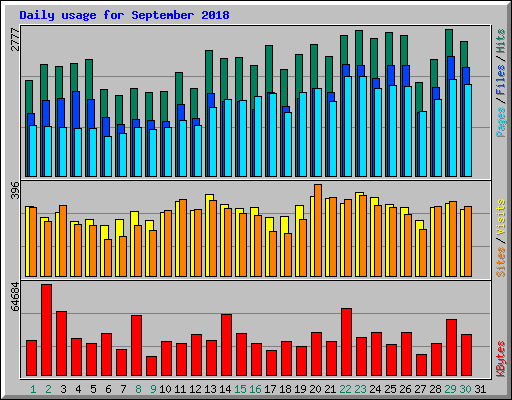The height and width of the screenshot is (400, 512).
Task: Click the red KBytes bar for day 14
Action: [227, 345]
